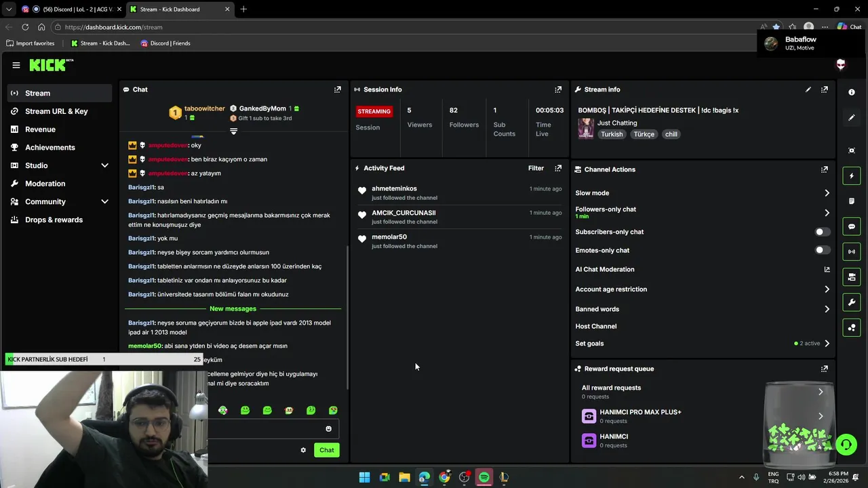The height and width of the screenshot is (488, 868).
Task: Open File Explorer from the taskbar
Action: [404, 477]
